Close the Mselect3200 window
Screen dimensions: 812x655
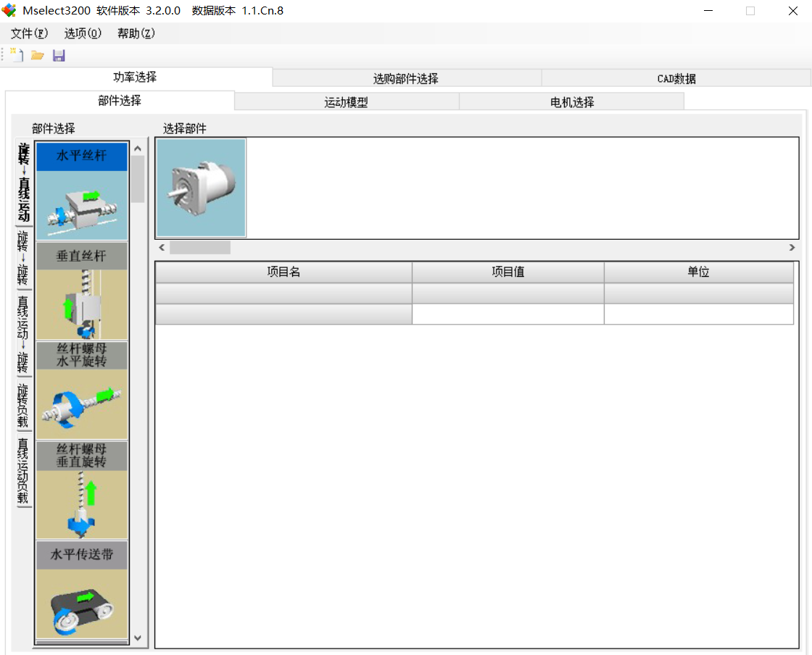click(x=793, y=10)
